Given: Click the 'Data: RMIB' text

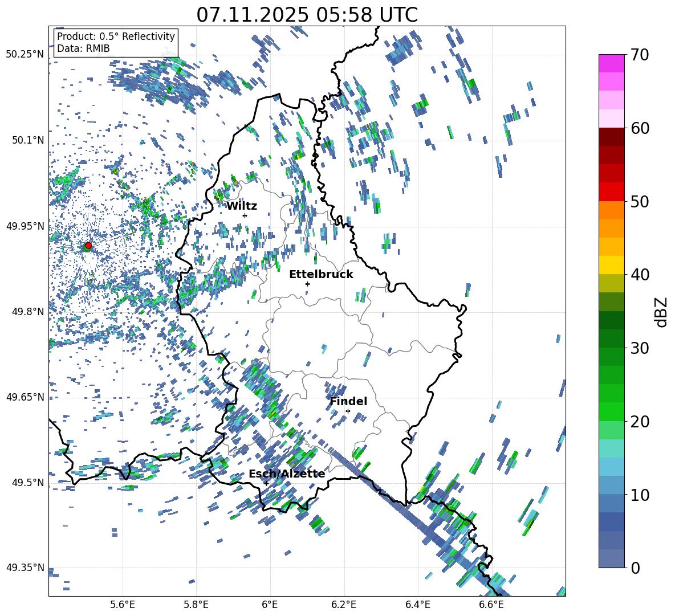Looking at the screenshot, I should click(83, 48).
